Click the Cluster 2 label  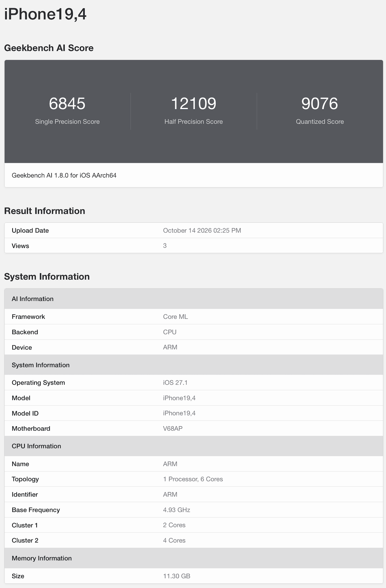[25, 540]
